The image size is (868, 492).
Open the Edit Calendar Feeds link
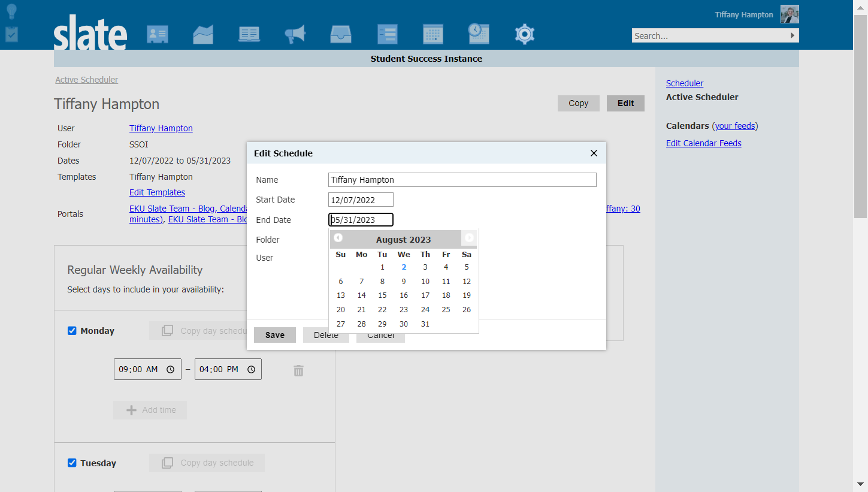[704, 143]
